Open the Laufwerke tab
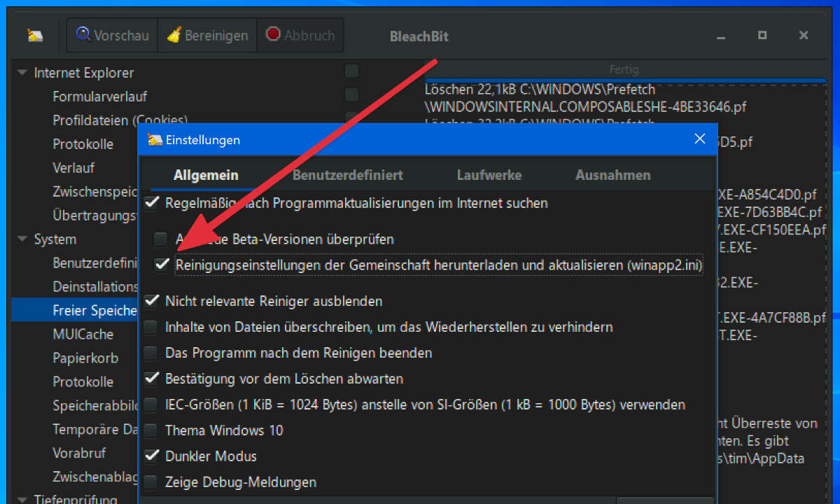 click(x=489, y=175)
